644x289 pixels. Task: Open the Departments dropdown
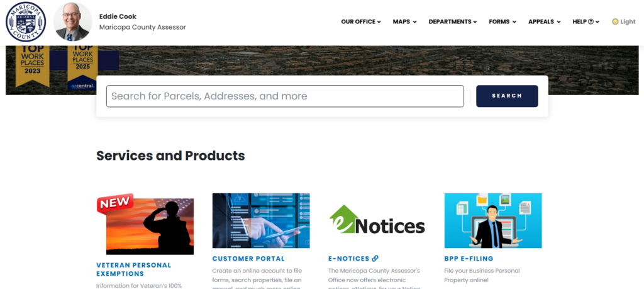pyautogui.click(x=453, y=22)
